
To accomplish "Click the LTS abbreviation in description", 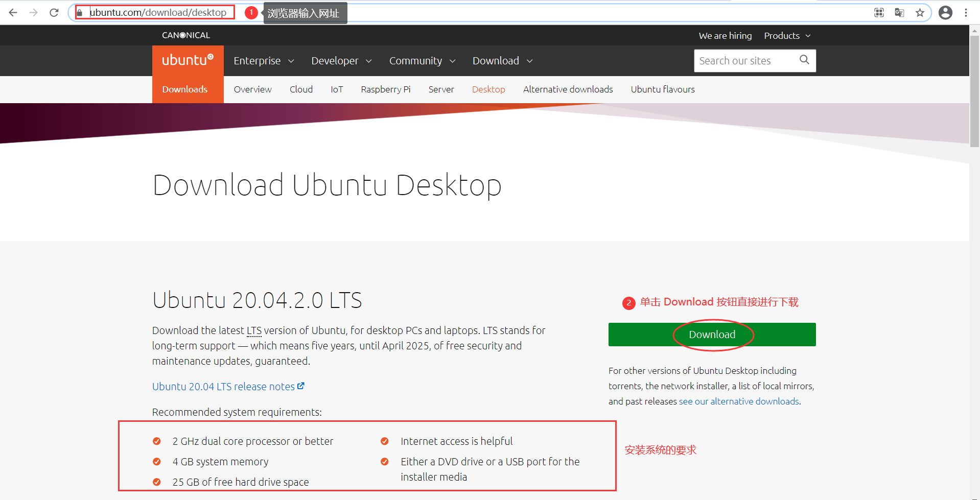I will [254, 330].
